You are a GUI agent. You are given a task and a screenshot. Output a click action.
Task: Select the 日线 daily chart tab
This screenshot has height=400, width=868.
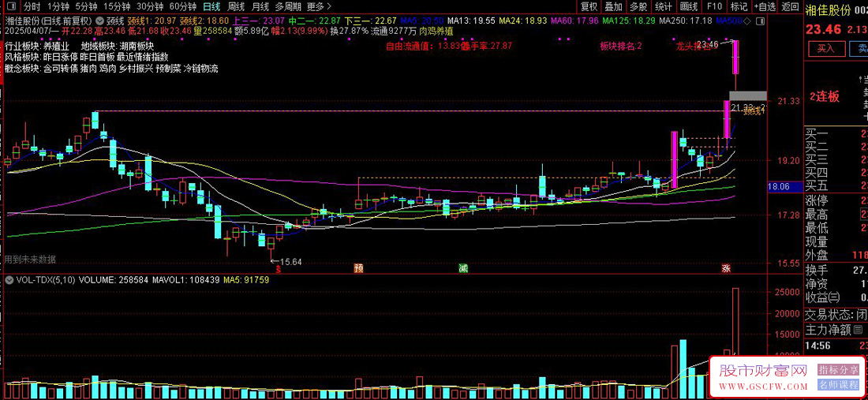[211, 6]
